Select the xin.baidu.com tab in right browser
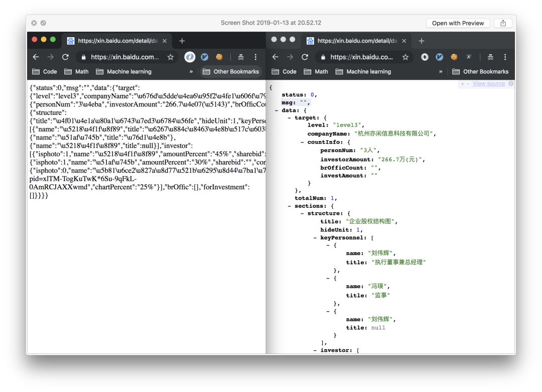 click(356, 41)
